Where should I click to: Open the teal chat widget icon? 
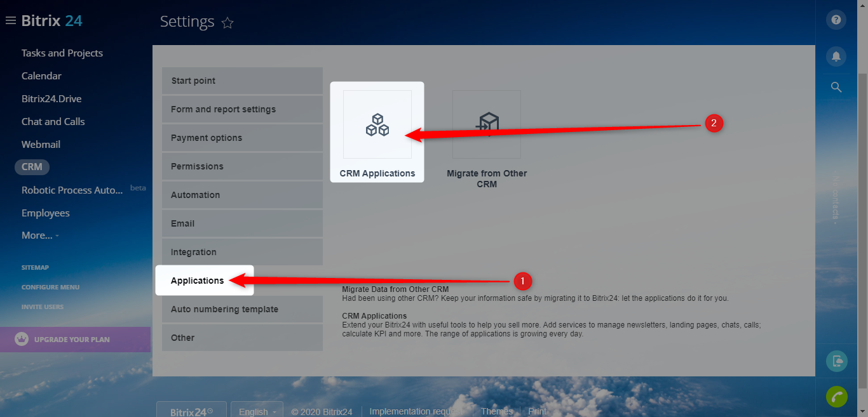click(x=836, y=361)
